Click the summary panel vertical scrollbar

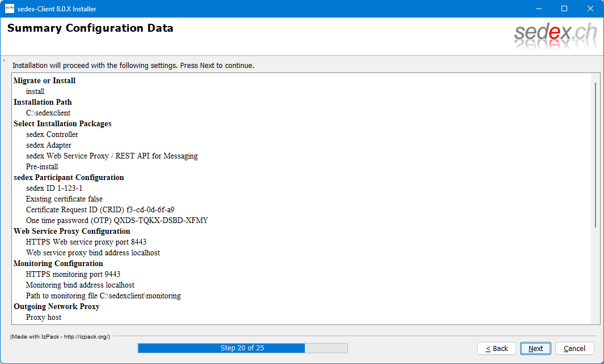595,154
